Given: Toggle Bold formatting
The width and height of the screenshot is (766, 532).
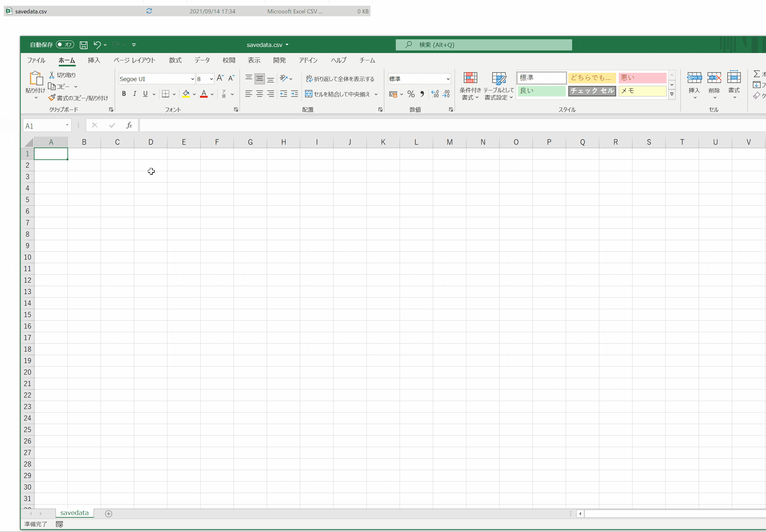Looking at the screenshot, I should coord(124,94).
